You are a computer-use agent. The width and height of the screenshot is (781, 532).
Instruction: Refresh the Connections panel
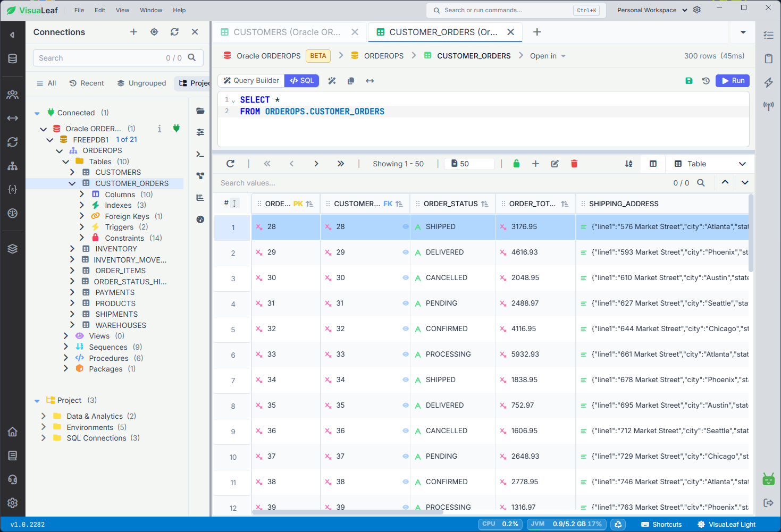(174, 32)
